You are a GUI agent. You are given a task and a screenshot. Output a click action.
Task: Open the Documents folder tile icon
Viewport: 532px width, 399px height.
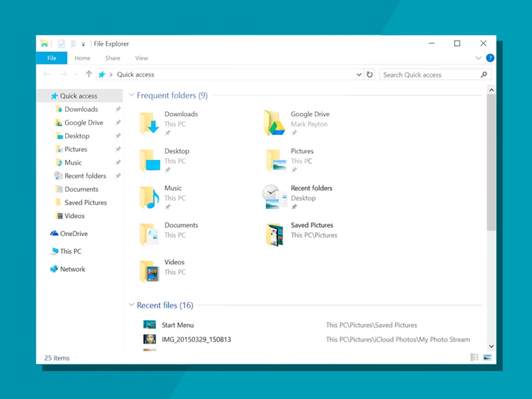pos(149,234)
